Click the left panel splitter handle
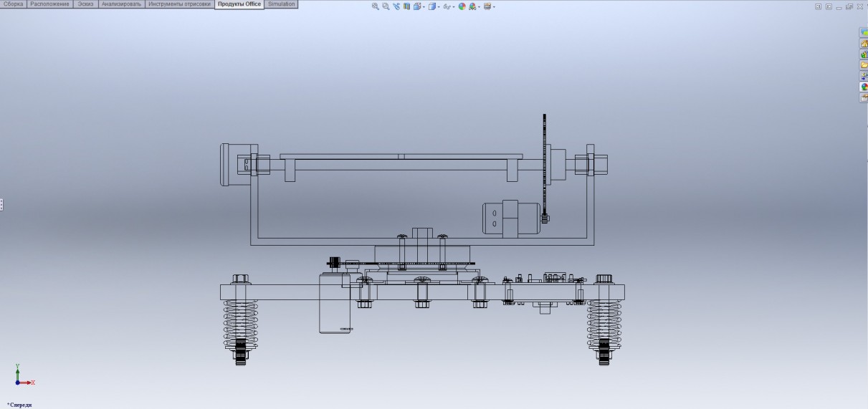 click(1, 205)
